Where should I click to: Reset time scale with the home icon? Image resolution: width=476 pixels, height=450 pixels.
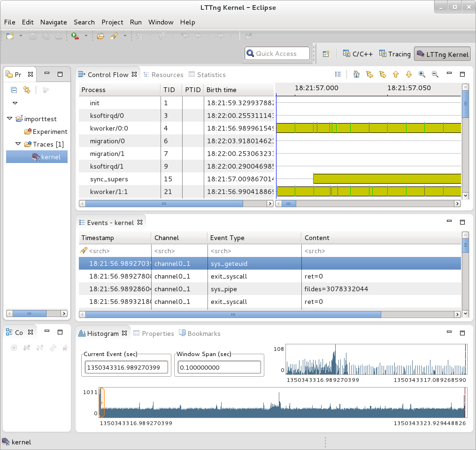356,74
